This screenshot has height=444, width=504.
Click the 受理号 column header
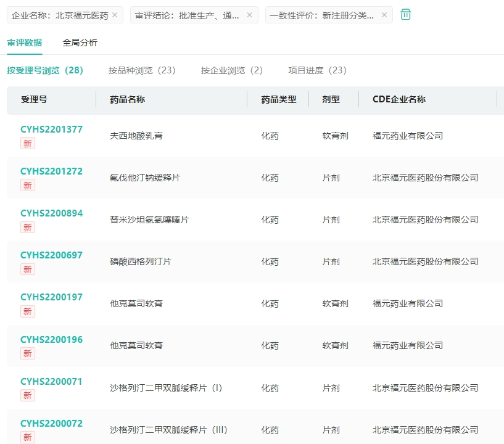(x=34, y=100)
